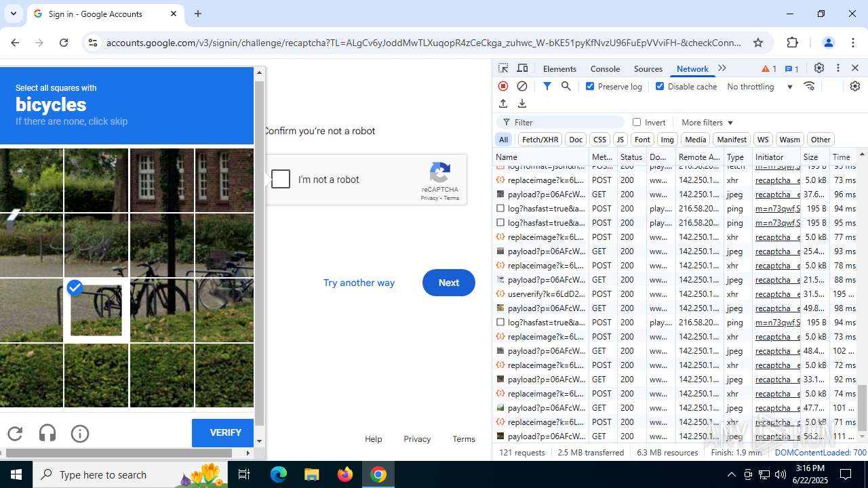Screen dimensions: 868x488
Task: Open the Network panel settings gear
Action: point(854,86)
